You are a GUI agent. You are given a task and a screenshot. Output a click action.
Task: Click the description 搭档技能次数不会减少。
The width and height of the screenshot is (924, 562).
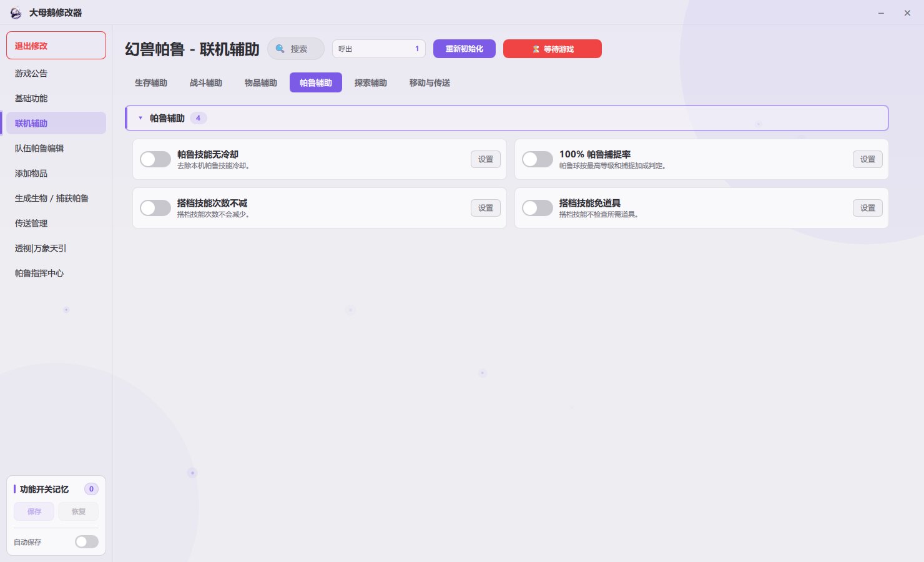[214, 215]
